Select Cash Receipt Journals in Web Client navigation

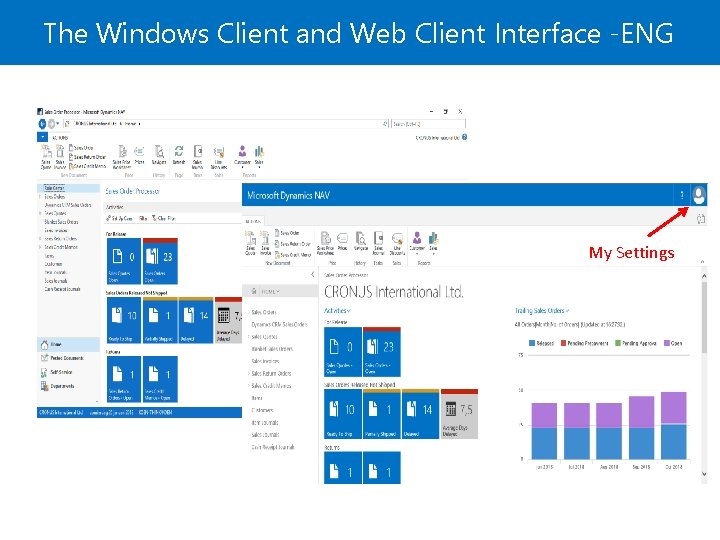click(x=273, y=447)
